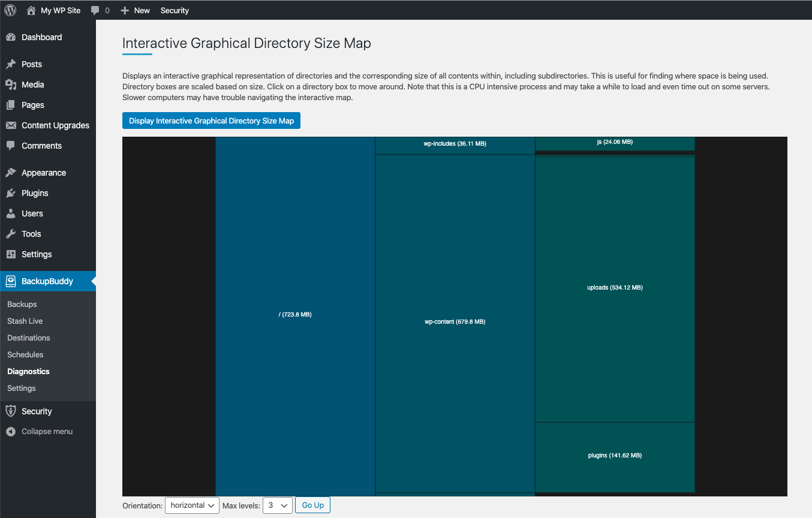Image resolution: width=812 pixels, height=518 pixels.
Task: Open Security in the top admin bar
Action: coord(175,10)
